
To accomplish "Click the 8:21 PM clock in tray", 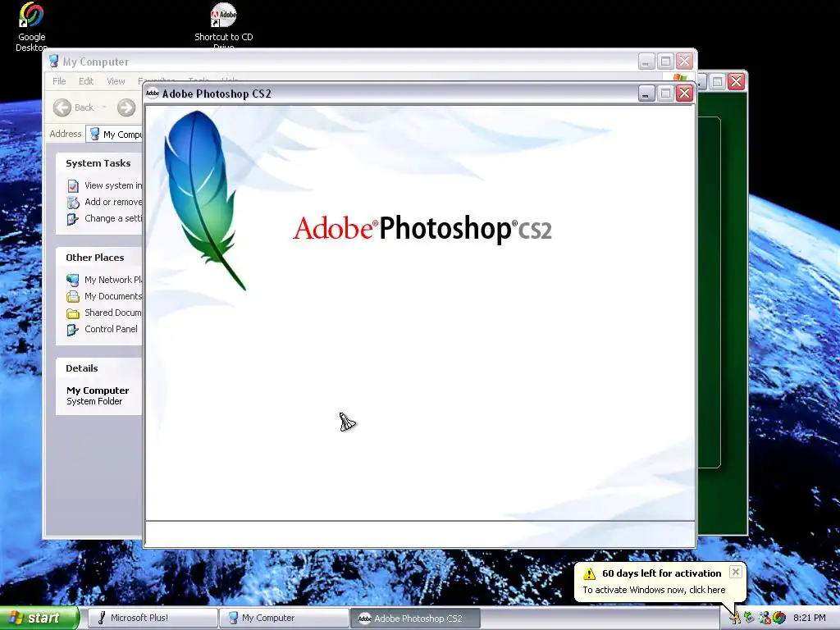I will point(810,618).
